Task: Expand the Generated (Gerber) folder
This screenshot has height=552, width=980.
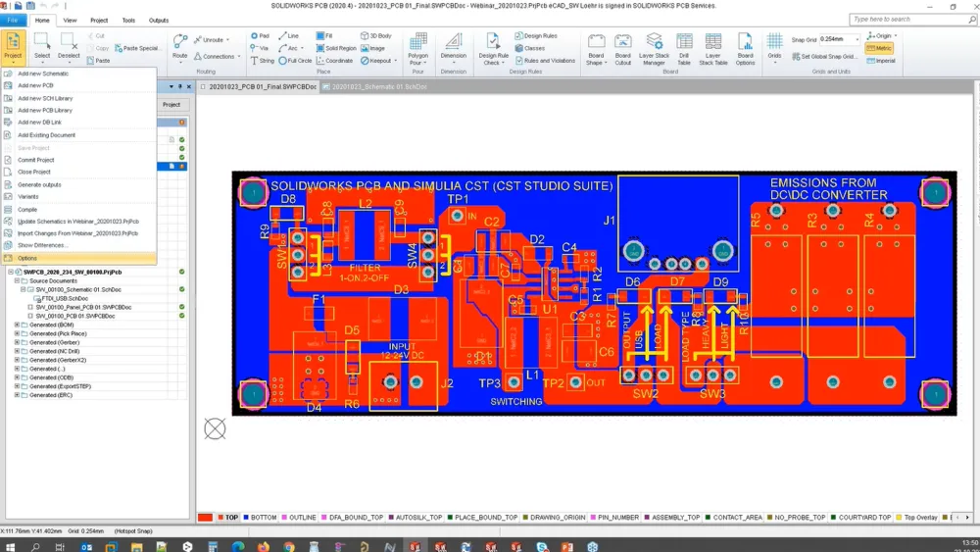Action: (17, 342)
